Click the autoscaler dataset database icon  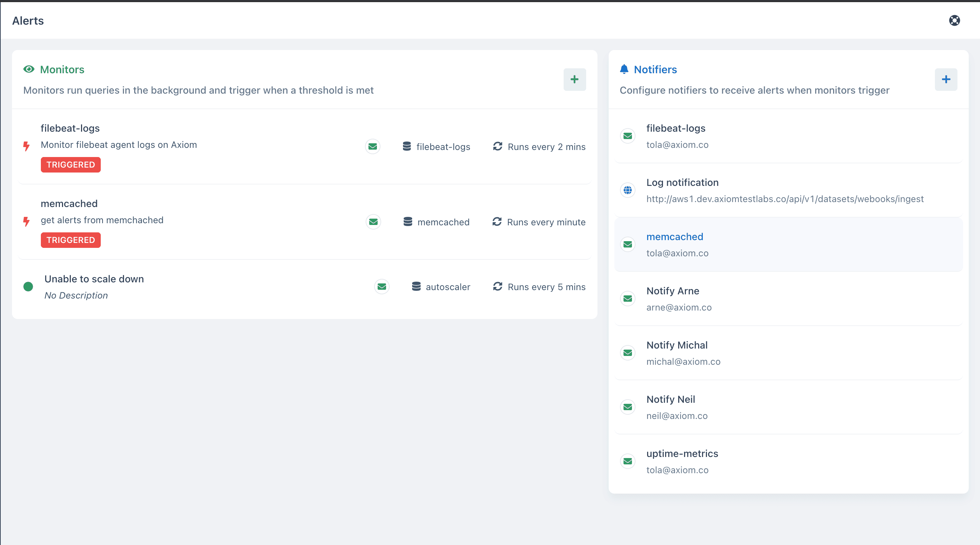(x=416, y=286)
